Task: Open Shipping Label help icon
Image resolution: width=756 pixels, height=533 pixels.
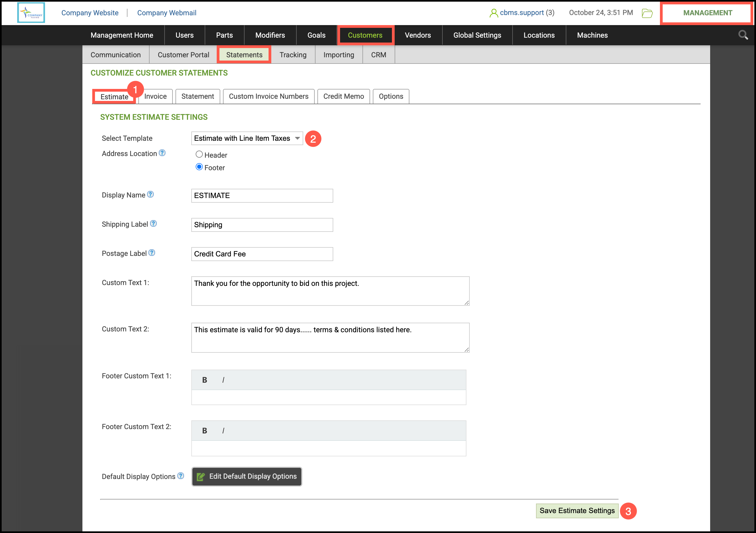Action: pos(153,224)
